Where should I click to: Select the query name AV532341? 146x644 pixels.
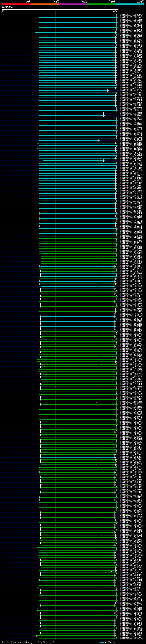(8, 8)
